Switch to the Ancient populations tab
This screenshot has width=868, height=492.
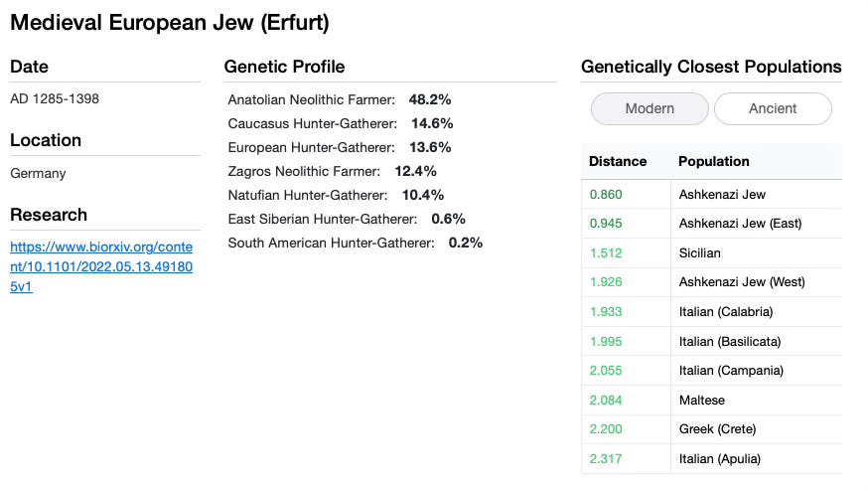[773, 108]
